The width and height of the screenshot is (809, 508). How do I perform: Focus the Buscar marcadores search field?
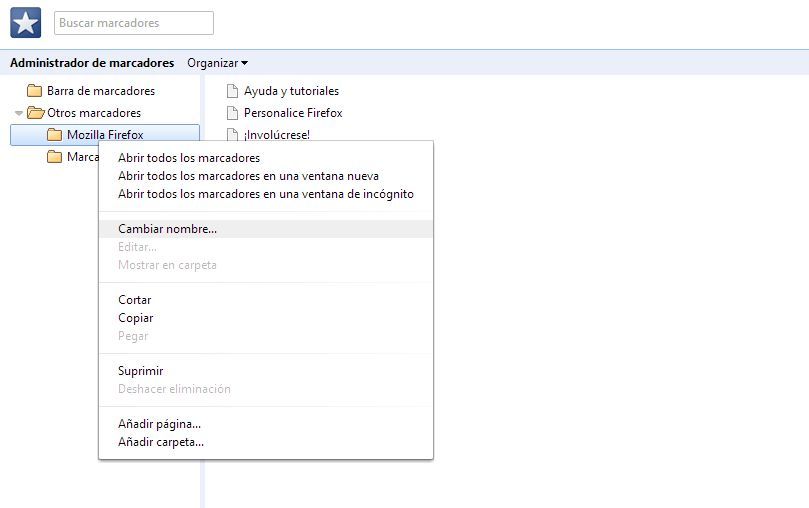tap(134, 23)
